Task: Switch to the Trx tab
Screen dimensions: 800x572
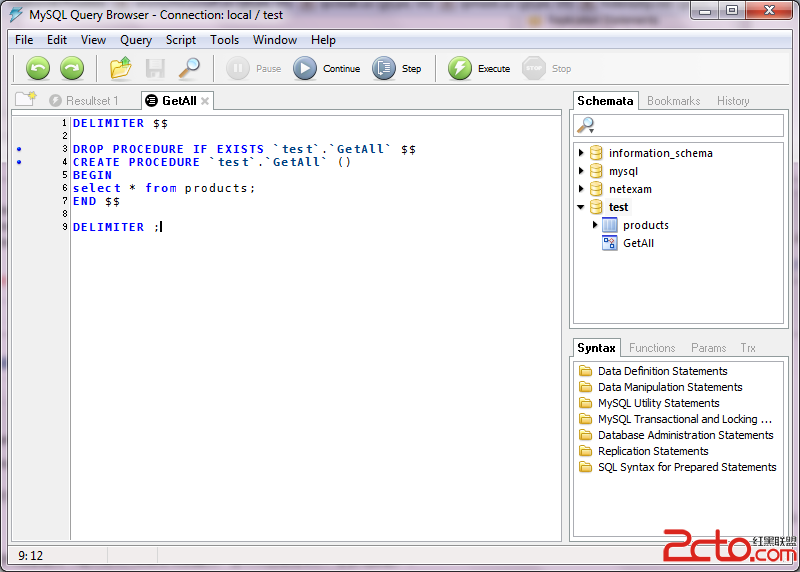Action: point(747,347)
